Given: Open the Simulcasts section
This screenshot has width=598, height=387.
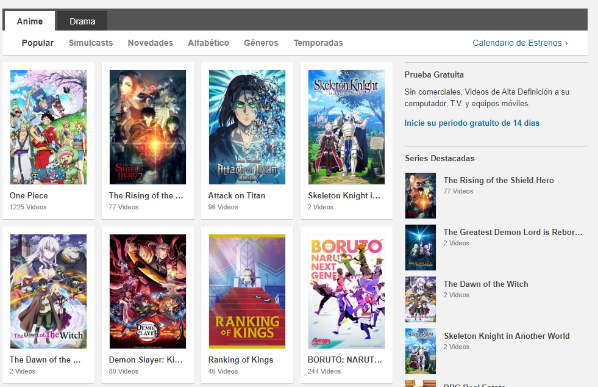Looking at the screenshot, I should pos(91,43).
